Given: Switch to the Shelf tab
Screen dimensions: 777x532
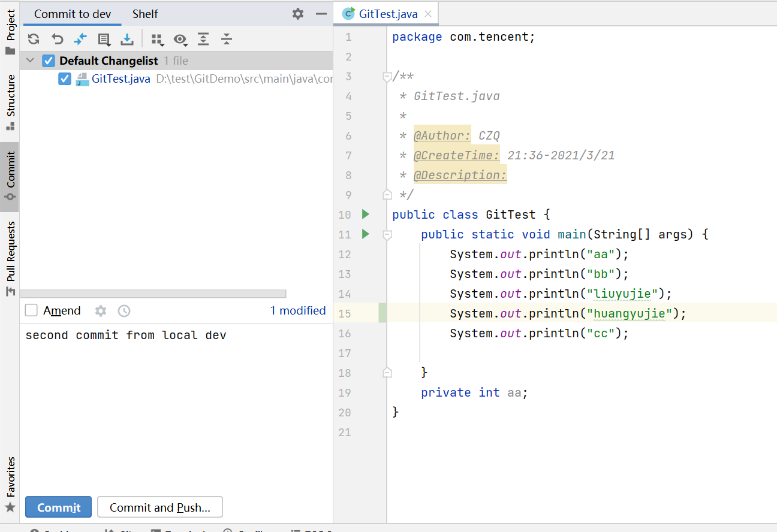Looking at the screenshot, I should coord(145,14).
